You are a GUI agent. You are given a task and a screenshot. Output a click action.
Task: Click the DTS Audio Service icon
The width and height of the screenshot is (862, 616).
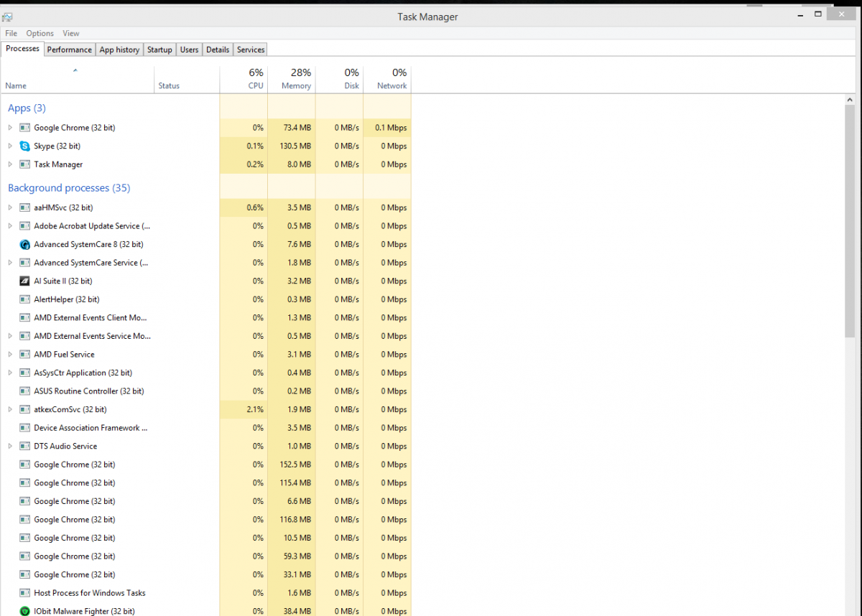(x=24, y=446)
